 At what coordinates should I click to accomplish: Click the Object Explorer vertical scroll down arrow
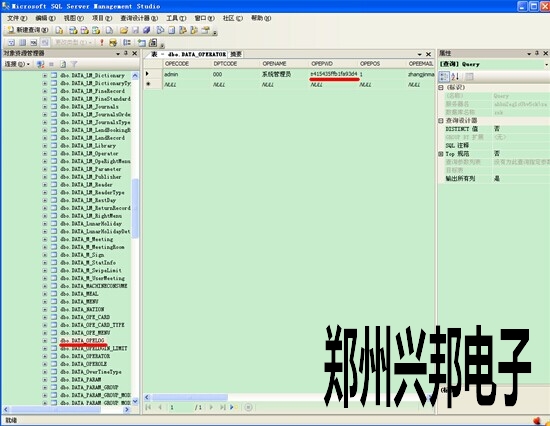pos(135,401)
